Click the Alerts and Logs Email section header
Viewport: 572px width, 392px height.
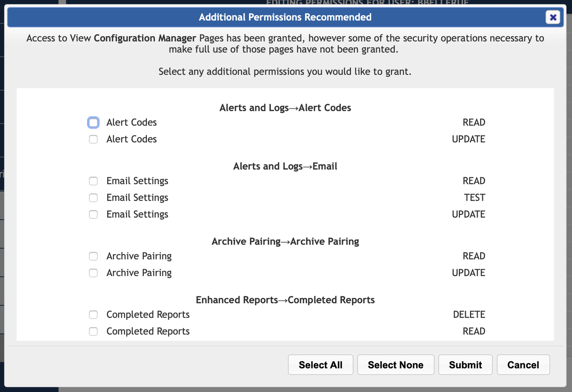coord(285,166)
